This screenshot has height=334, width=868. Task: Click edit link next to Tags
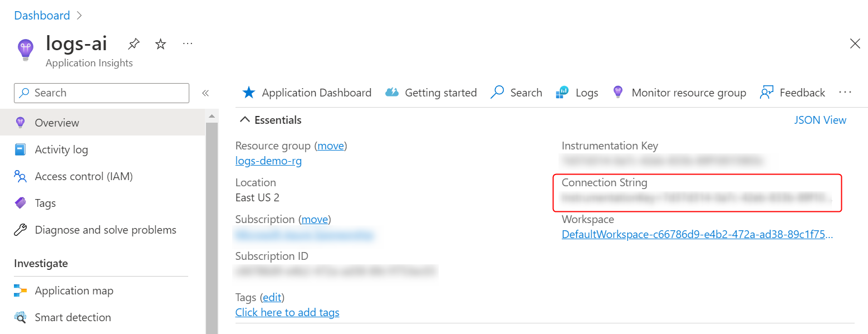click(272, 298)
